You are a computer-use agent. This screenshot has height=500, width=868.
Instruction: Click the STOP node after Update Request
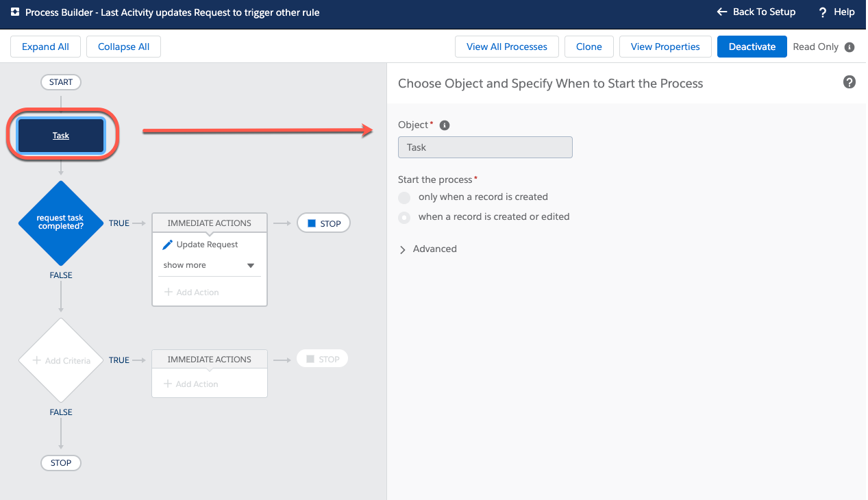pos(323,223)
